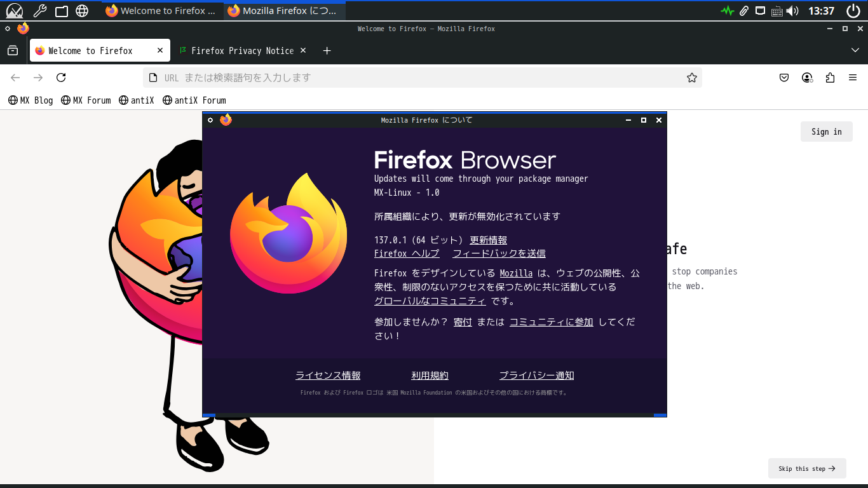Go forward with the forward arrow
Screen dimensions: 868x488
(x=38, y=78)
